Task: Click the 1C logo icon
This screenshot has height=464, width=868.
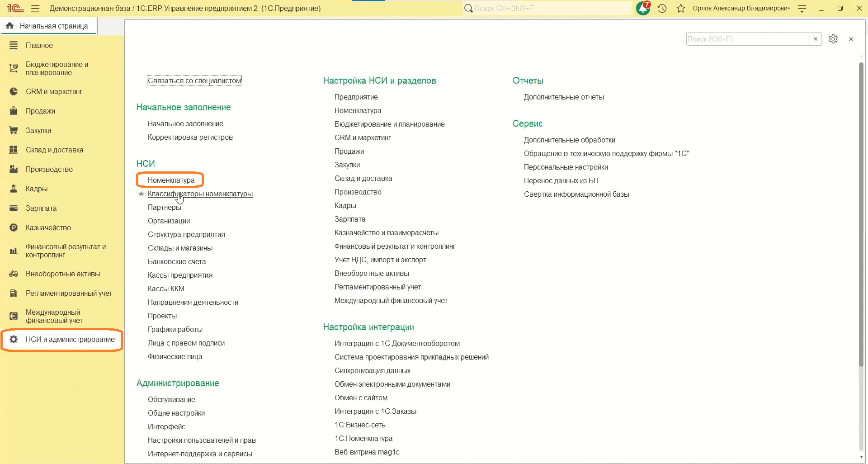Action: pos(15,8)
